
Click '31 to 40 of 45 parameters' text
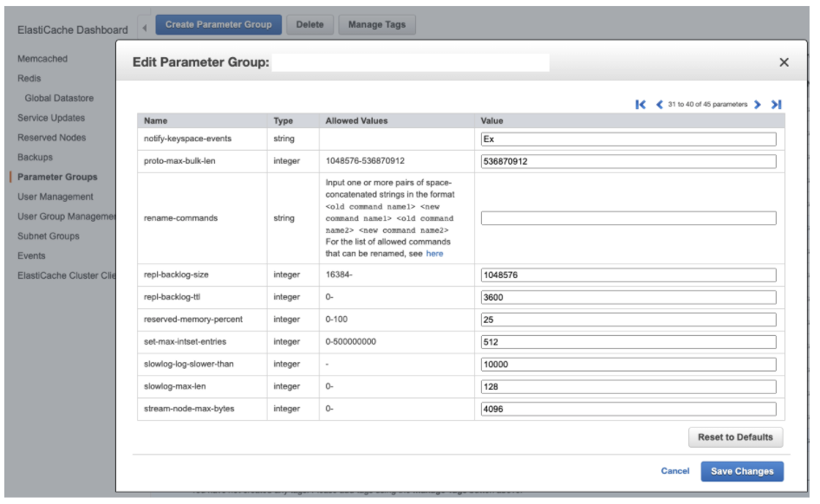click(707, 105)
